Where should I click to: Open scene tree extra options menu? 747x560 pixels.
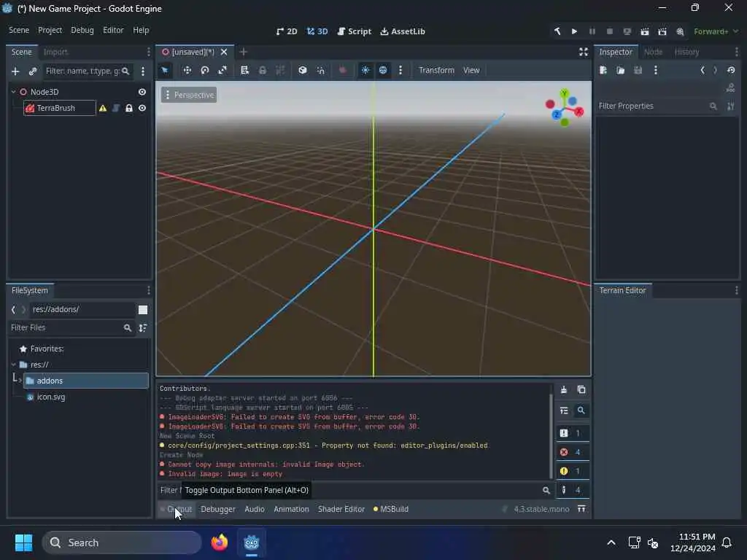143,71
